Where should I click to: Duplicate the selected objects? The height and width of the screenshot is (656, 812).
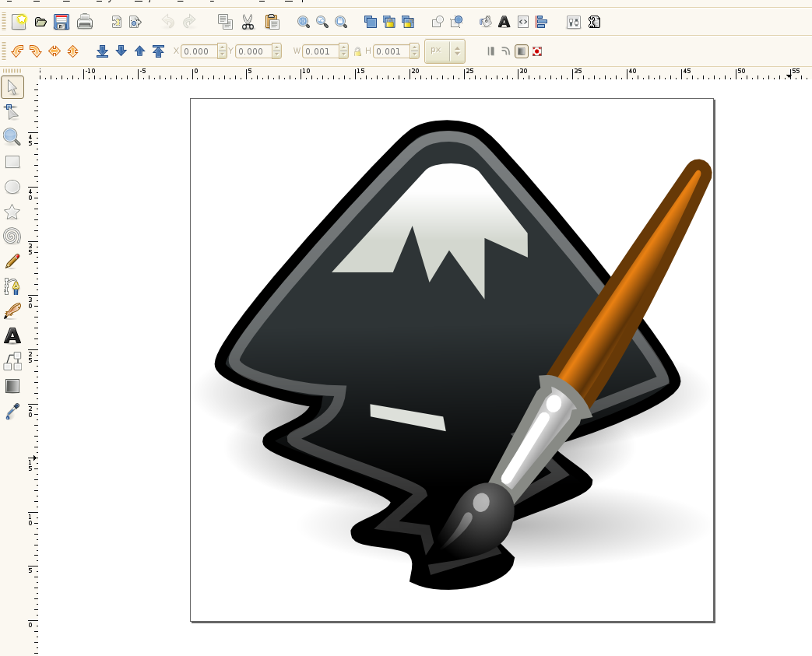pos(371,22)
